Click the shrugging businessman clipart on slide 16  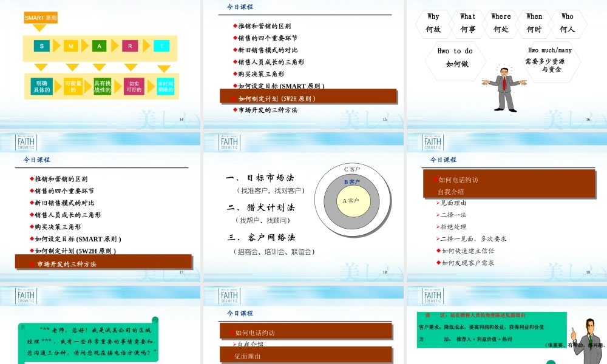pyautogui.click(x=504, y=88)
